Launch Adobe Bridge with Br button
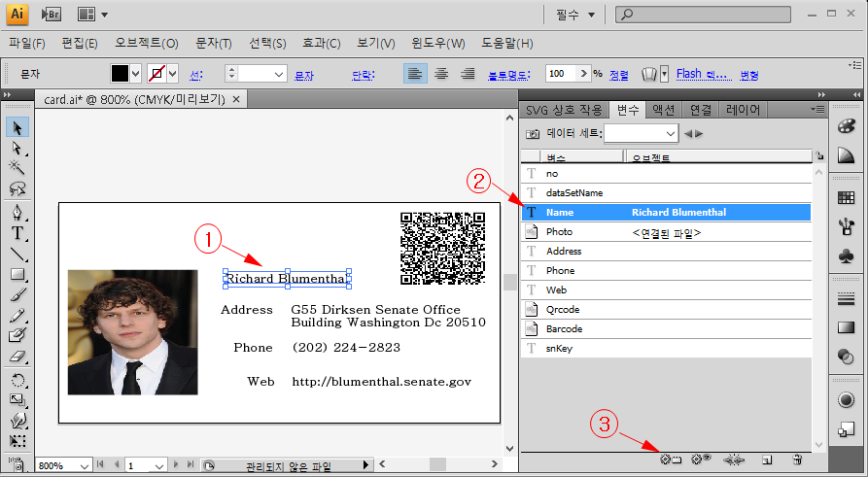868x477 pixels. pos(53,15)
